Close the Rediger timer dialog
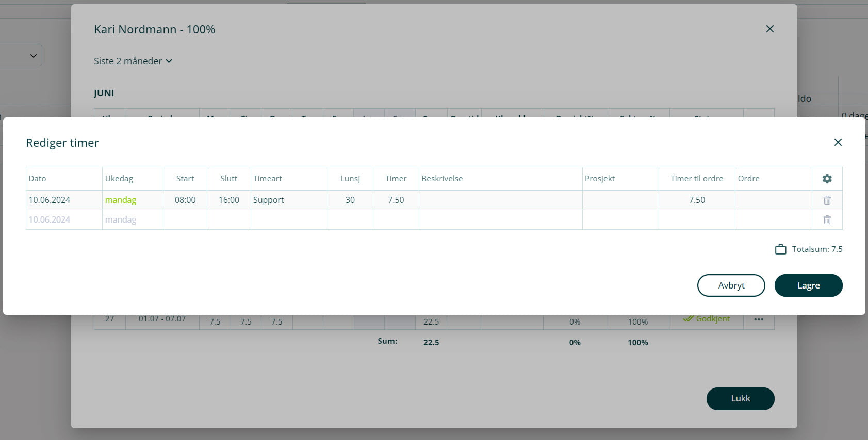This screenshot has height=440, width=868. 838,142
